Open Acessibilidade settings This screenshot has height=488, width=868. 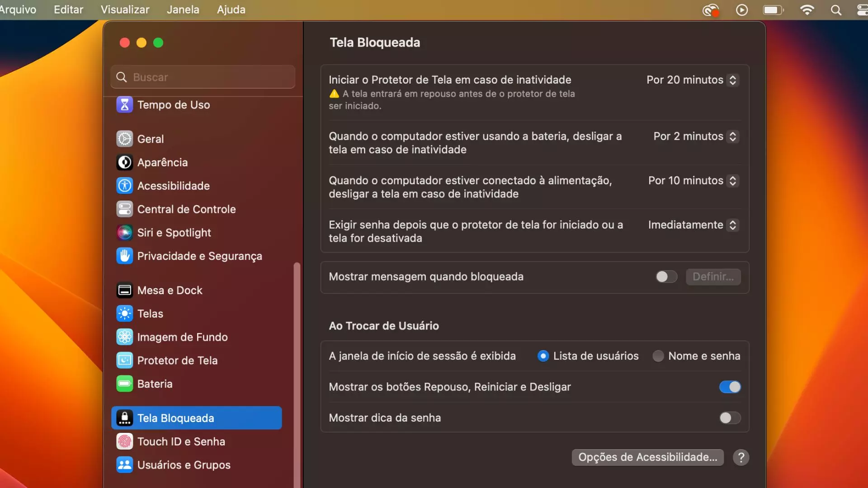click(174, 186)
